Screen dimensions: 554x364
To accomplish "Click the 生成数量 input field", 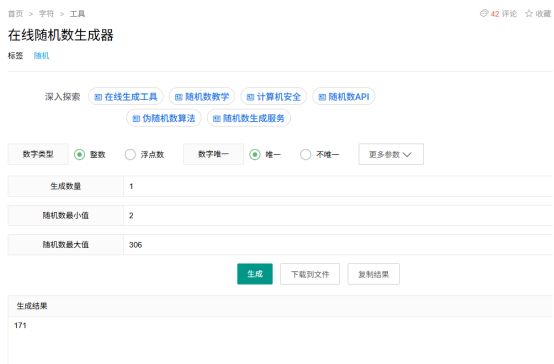I will pyautogui.click(x=337, y=186).
